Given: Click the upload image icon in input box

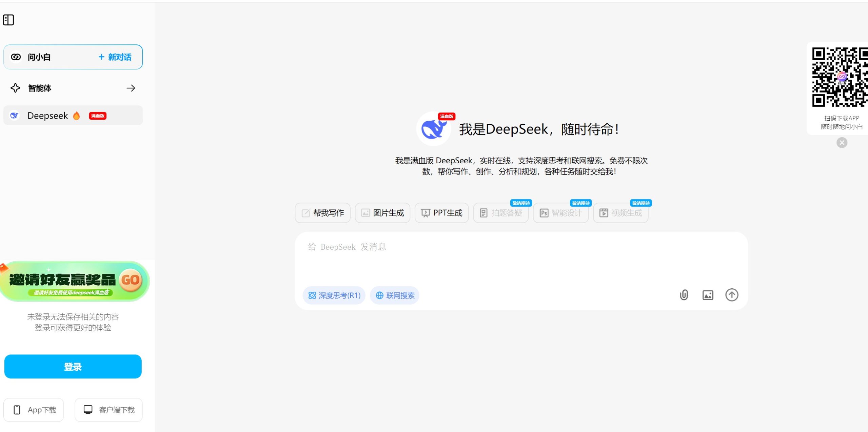Looking at the screenshot, I should click(x=708, y=295).
